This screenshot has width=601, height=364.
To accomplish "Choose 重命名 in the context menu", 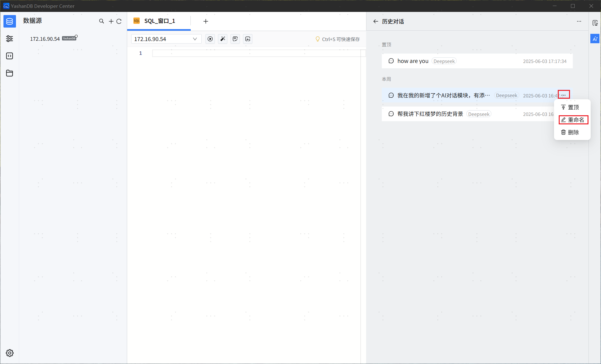I will coord(573,120).
